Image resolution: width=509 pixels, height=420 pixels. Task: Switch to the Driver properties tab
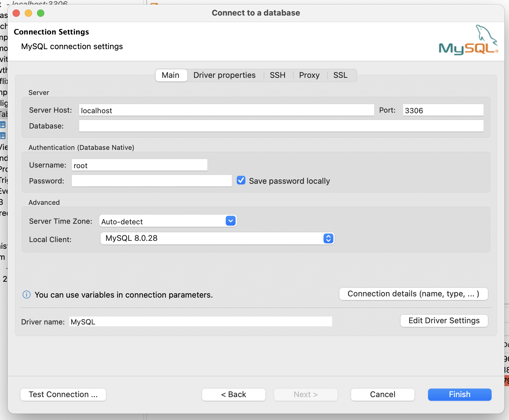(224, 75)
